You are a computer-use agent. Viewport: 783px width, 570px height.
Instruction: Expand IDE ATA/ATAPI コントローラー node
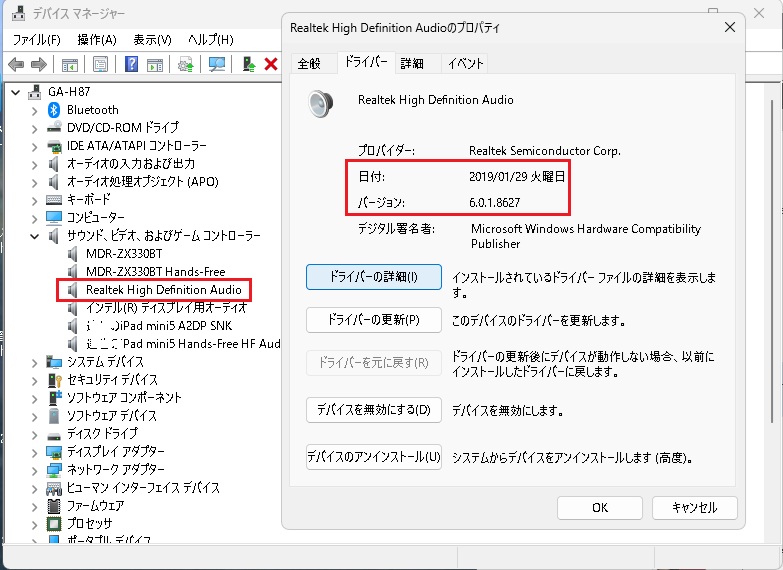click(x=34, y=146)
